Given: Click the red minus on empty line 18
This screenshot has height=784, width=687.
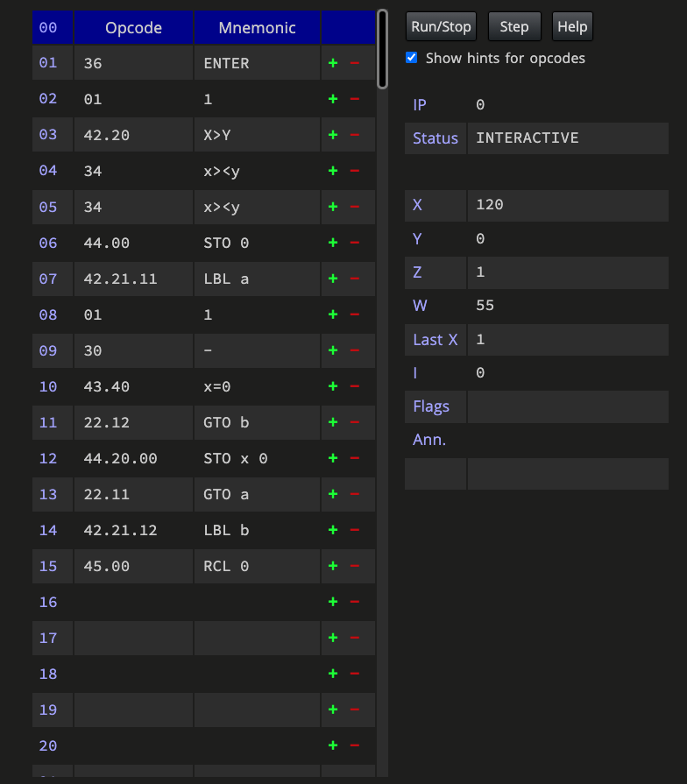Looking at the screenshot, I should [355, 674].
